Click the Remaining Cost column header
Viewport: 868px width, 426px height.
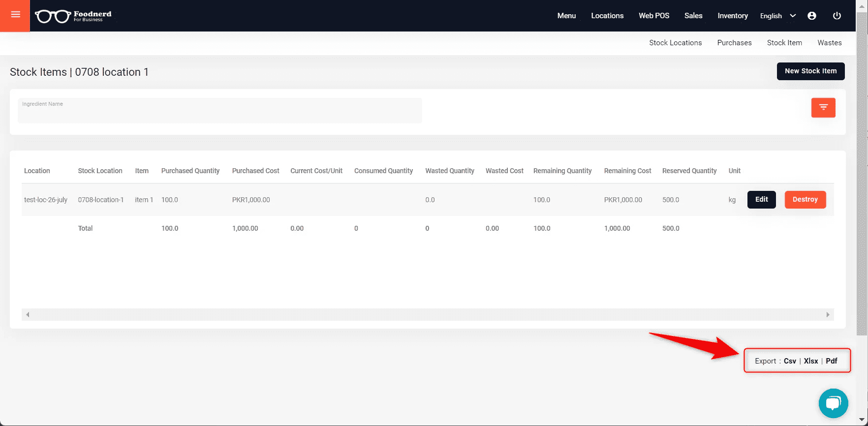[627, 171]
